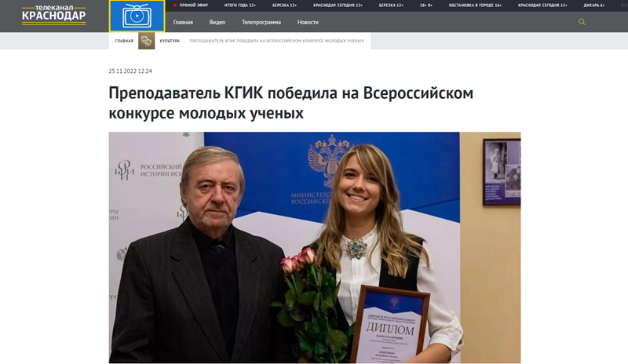Click the article date 25.11.2022 12:24
The width and height of the screenshot is (628, 364).
[130, 71]
